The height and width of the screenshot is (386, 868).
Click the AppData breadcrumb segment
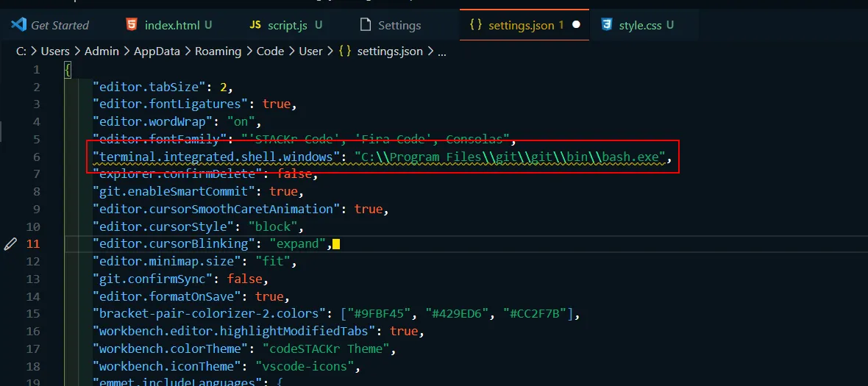[x=157, y=51]
